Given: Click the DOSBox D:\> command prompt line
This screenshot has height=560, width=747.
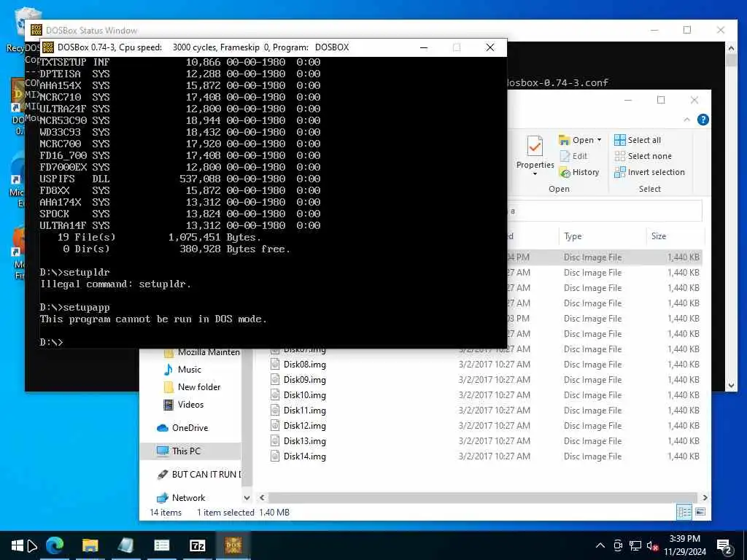Looking at the screenshot, I should tap(52, 343).
